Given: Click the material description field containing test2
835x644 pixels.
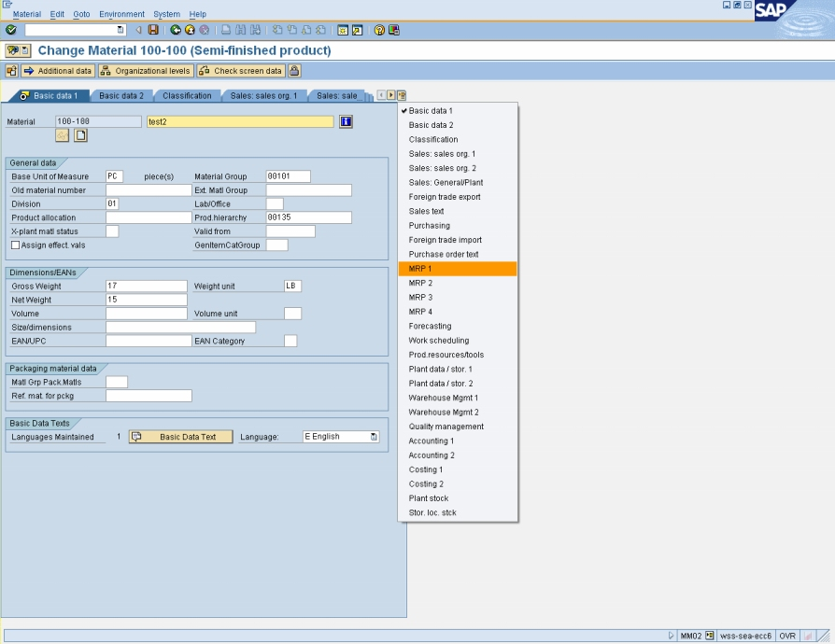Looking at the screenshot, I should [240, 122].
